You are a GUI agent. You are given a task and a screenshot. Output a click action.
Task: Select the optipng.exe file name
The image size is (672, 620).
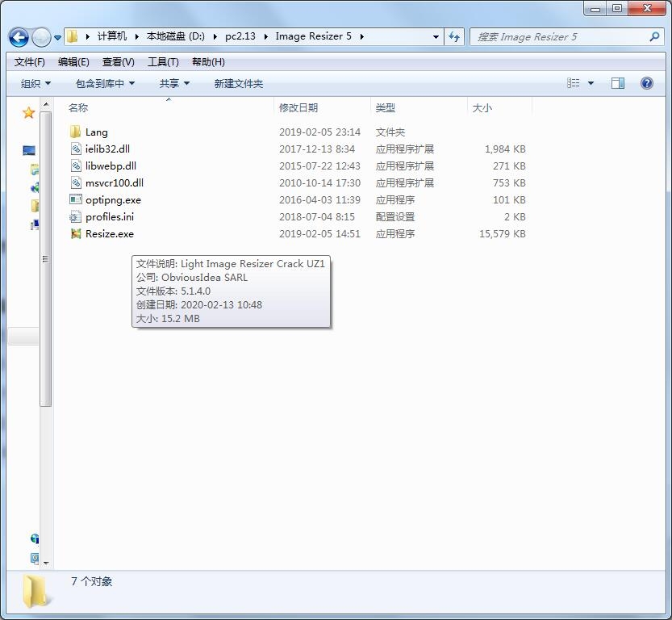[x=113, y=200]
